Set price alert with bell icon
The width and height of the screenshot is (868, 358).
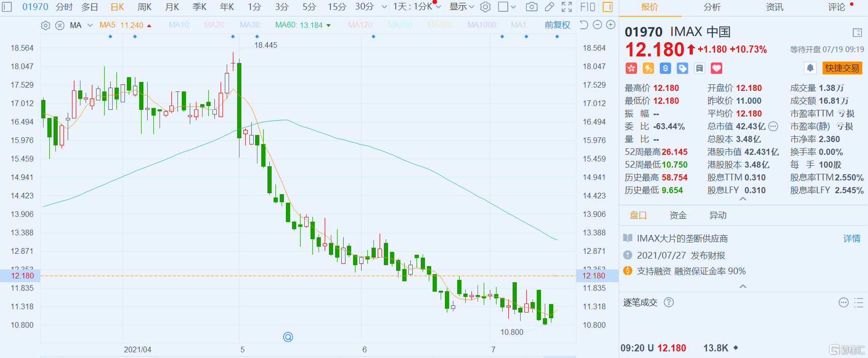tap(810, 68)
